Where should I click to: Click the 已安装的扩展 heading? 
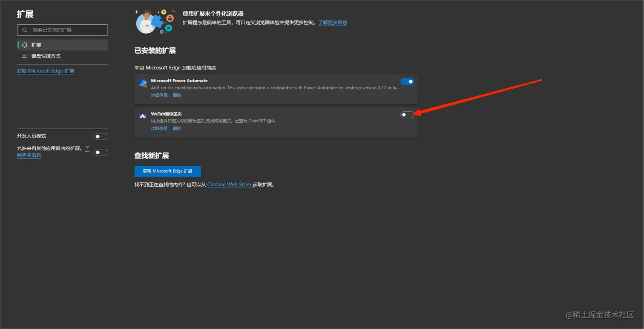click(155, 51)
